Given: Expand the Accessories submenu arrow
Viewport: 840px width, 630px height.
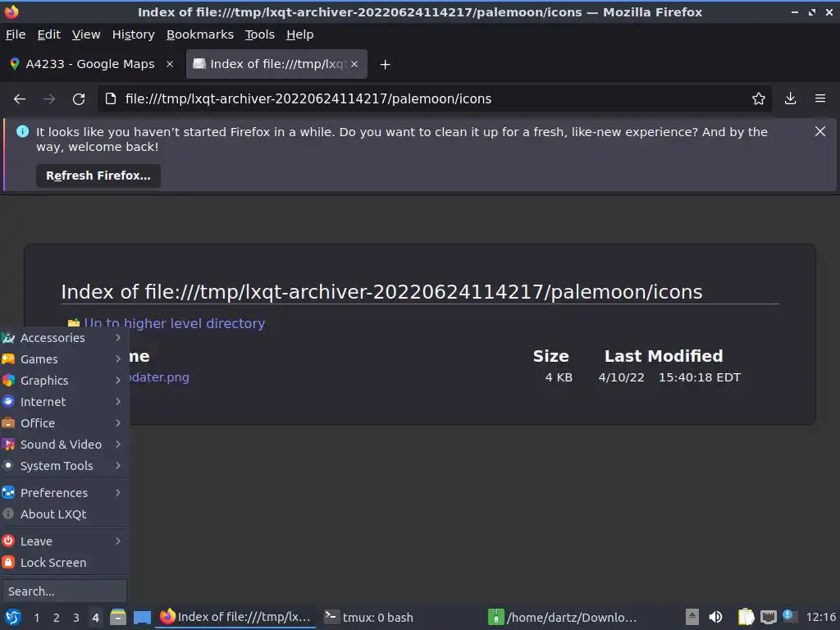Looking at the screenshot, I should coord(118,337).
